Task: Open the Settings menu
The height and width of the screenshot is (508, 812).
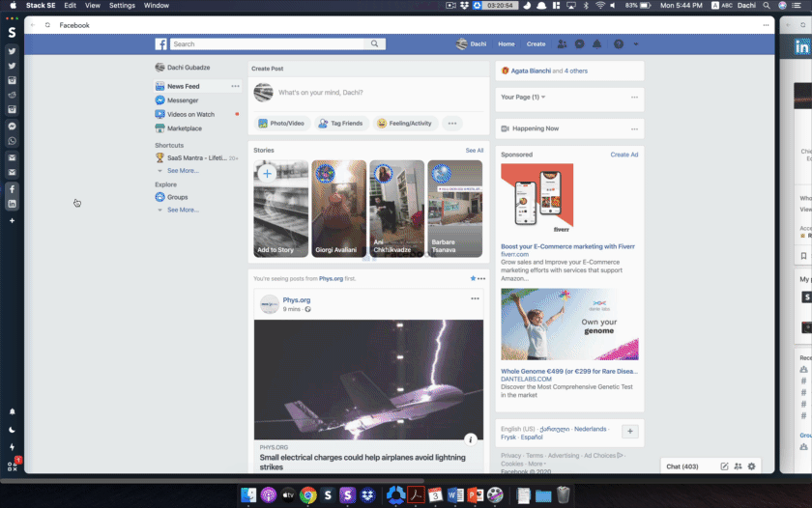Action: (x=122, y=5)
